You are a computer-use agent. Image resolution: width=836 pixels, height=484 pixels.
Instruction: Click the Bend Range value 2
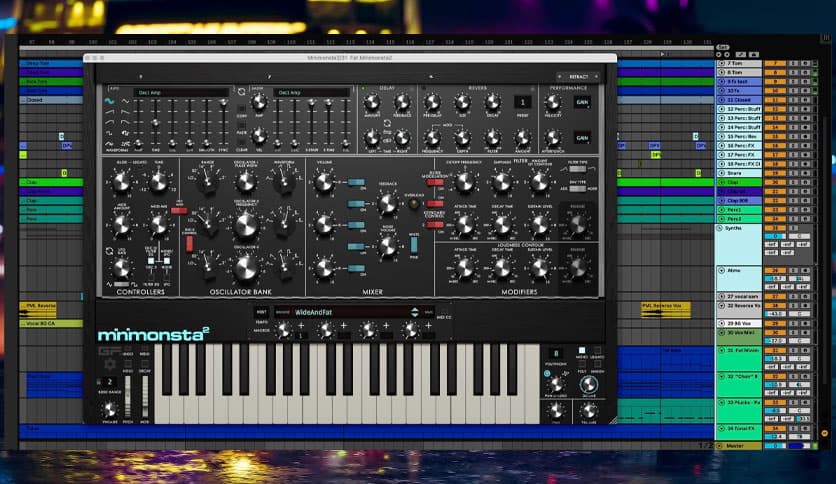click(x=110, y=382)
